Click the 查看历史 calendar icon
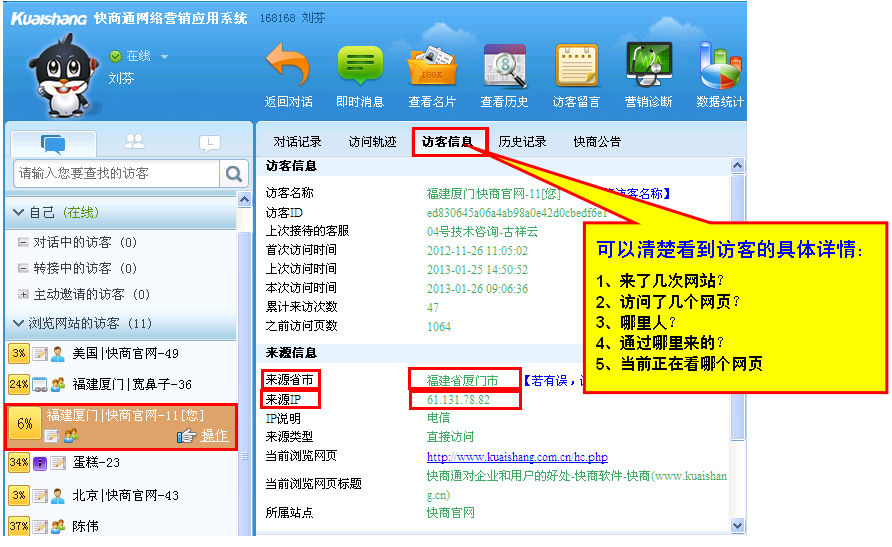Image resolution: width=892 pixels, height=547 pixels. pyautogui.click(x=504, y=66)
